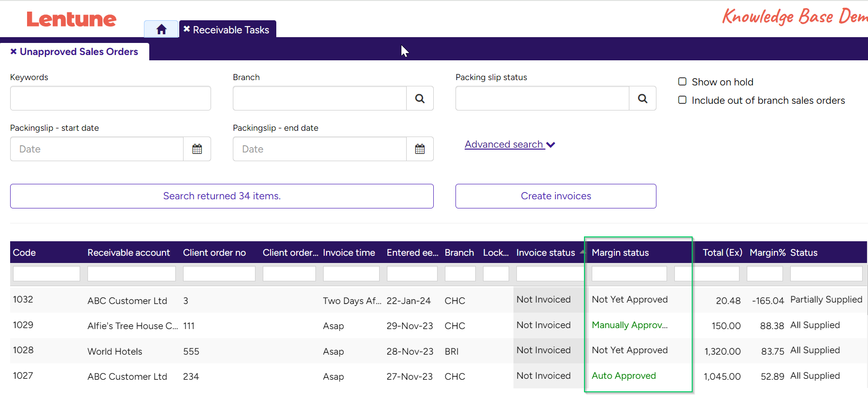Click Status column filter box
This screenshot has height=400, width=868.
pos(826,274)
